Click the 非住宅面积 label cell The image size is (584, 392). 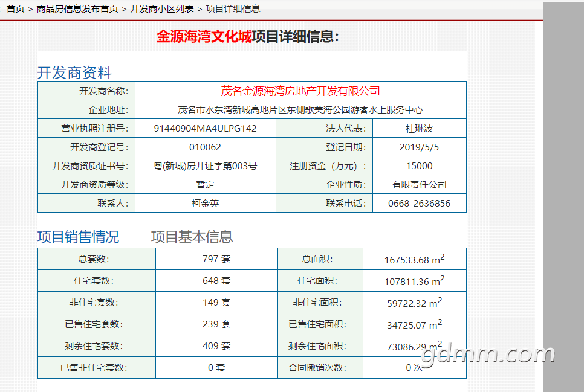pyautogui.click(x=320, y=302)
